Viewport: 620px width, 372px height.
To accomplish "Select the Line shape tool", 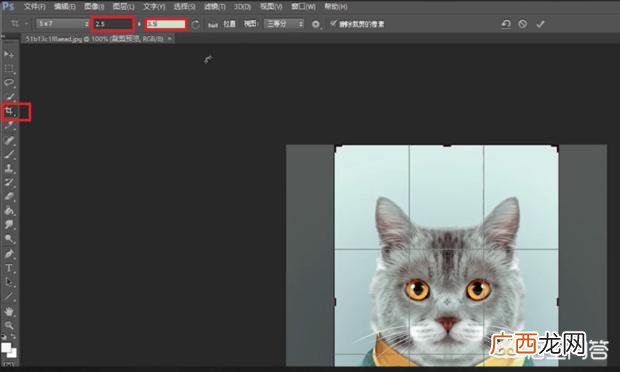I will (x=9, y=296).
